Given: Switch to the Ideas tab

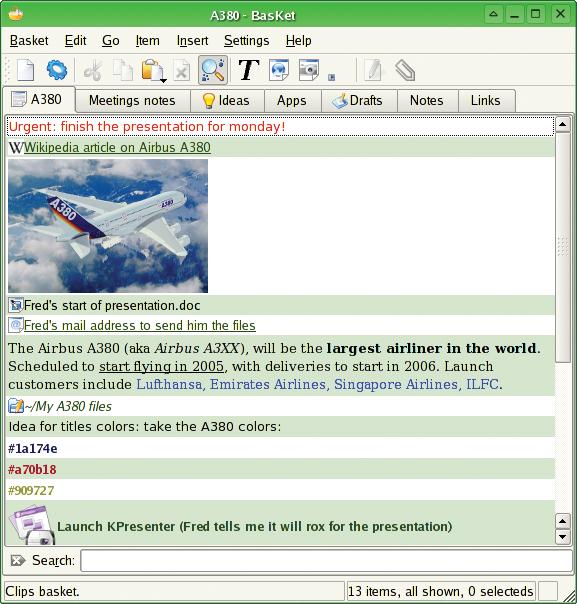Looking at the screenshot, I should (x=226, y=101).
